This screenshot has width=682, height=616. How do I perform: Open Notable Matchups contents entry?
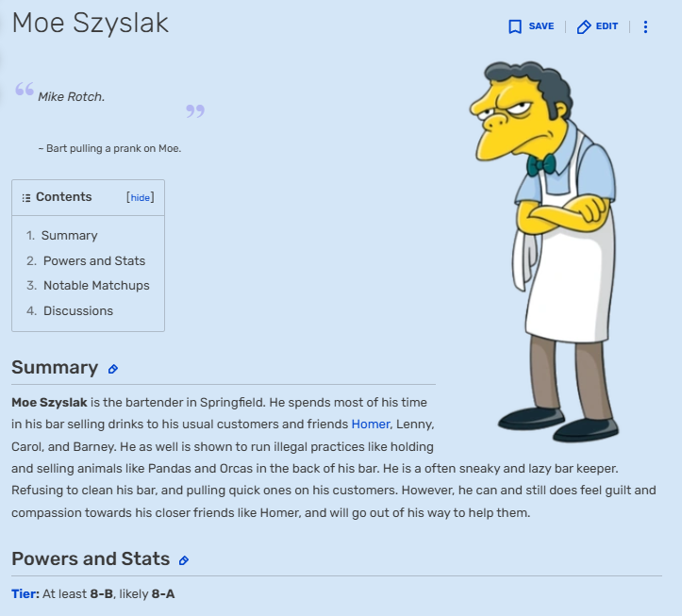click(x=96, y=286)
